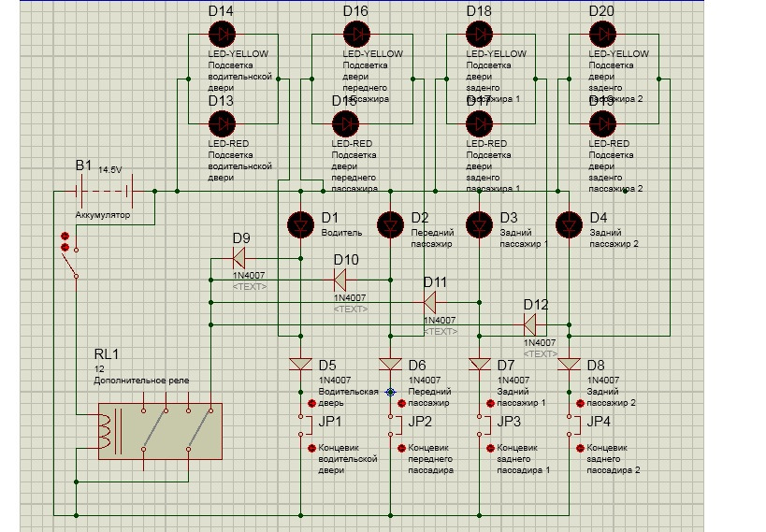Click the D10 1N4007 diode symbol
The height and width of the screenshot is (532, 766).
coord(340,280)
